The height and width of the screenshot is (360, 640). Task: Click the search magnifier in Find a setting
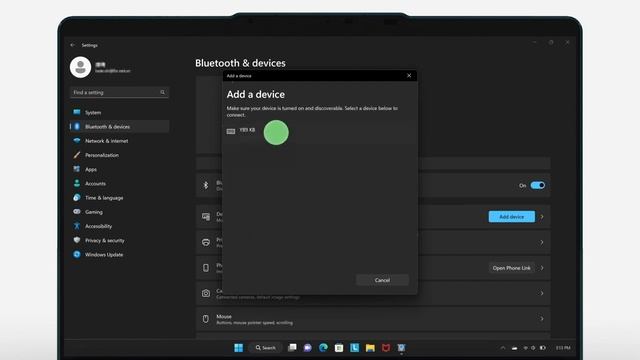coord(162,93)
